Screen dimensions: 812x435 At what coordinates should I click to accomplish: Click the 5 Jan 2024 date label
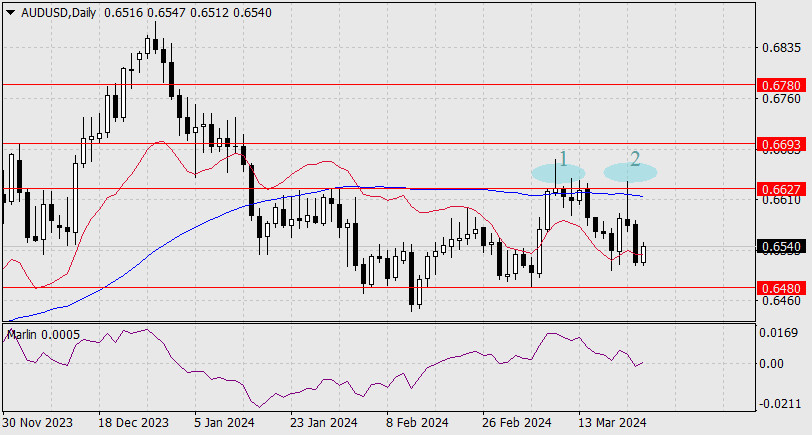coord(226,423)
